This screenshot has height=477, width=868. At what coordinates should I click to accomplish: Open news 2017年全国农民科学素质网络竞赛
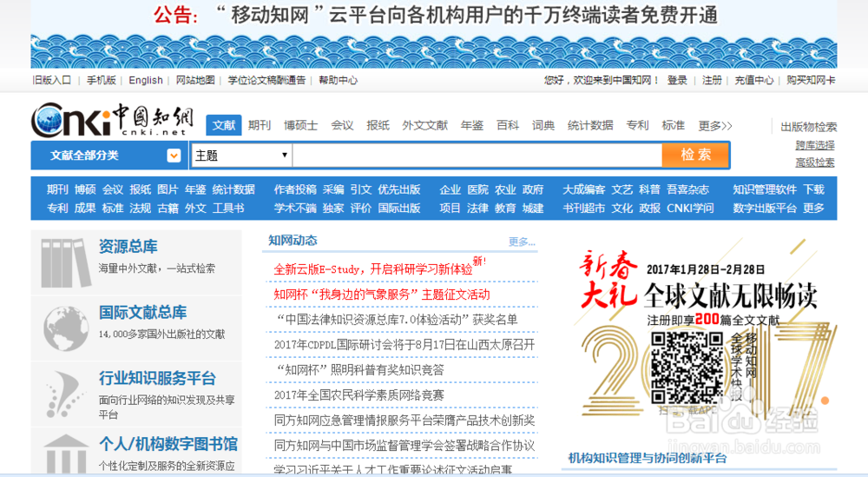click(358, 395)
